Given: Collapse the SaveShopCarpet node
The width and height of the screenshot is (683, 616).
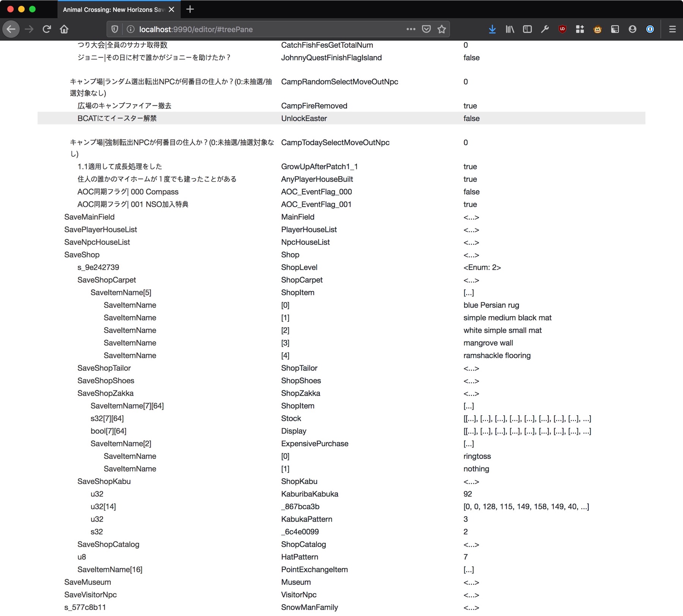Looking at the screenshot, I should pyautogui.click(x=107, y=280).
